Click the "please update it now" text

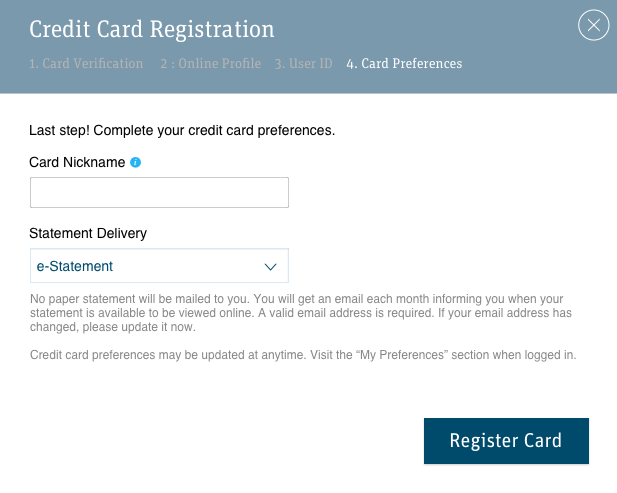coord(140,327)
